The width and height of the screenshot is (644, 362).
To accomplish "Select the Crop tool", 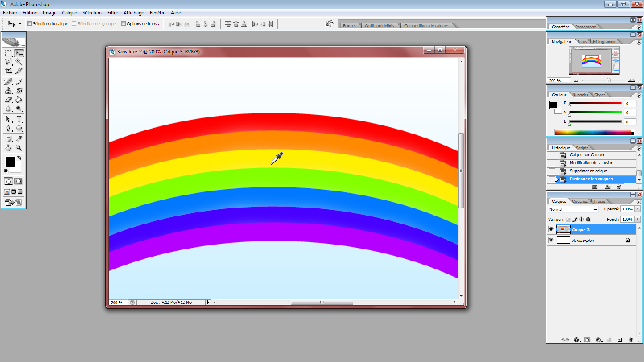I will coord(8,71).
